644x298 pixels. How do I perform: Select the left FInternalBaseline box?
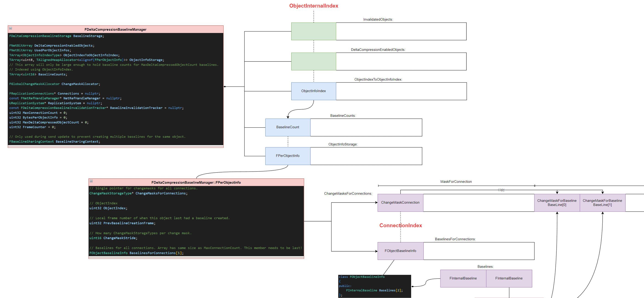pos(463,279)
